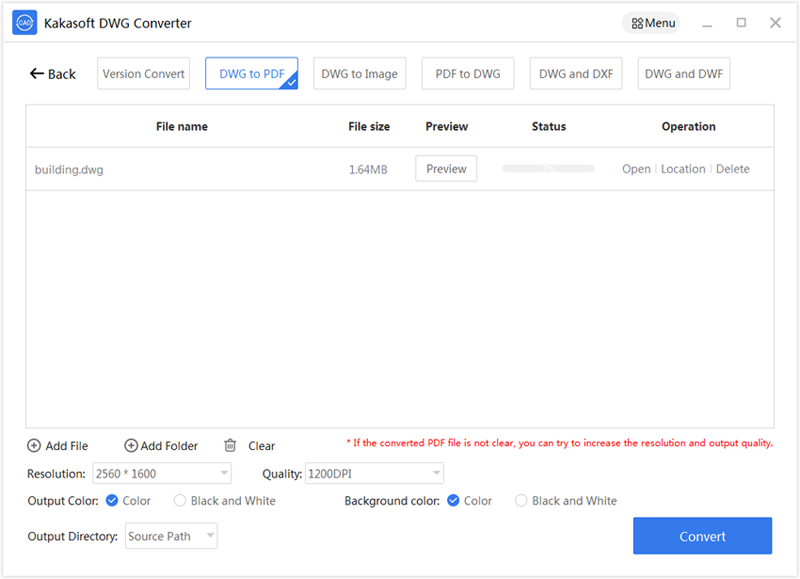Click the Kakasoft CAD app logo
The image size is (800, 579).
24,22
